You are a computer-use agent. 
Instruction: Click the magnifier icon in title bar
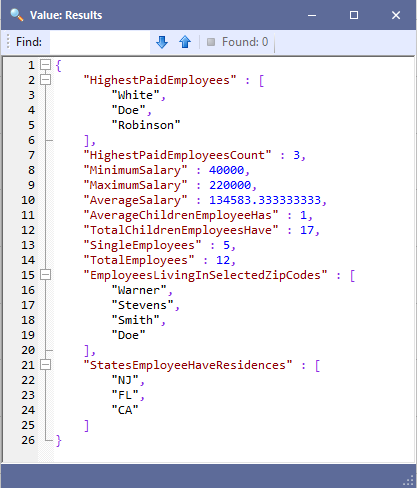16,15
